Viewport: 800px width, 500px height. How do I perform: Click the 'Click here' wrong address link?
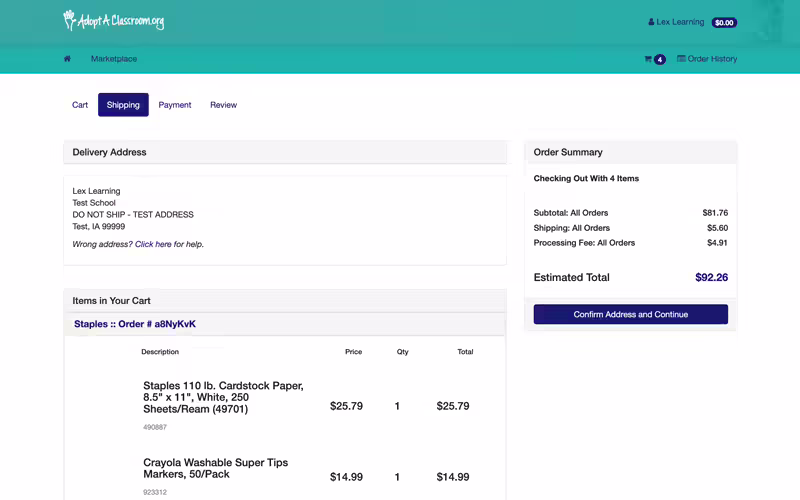click(153, 244)
